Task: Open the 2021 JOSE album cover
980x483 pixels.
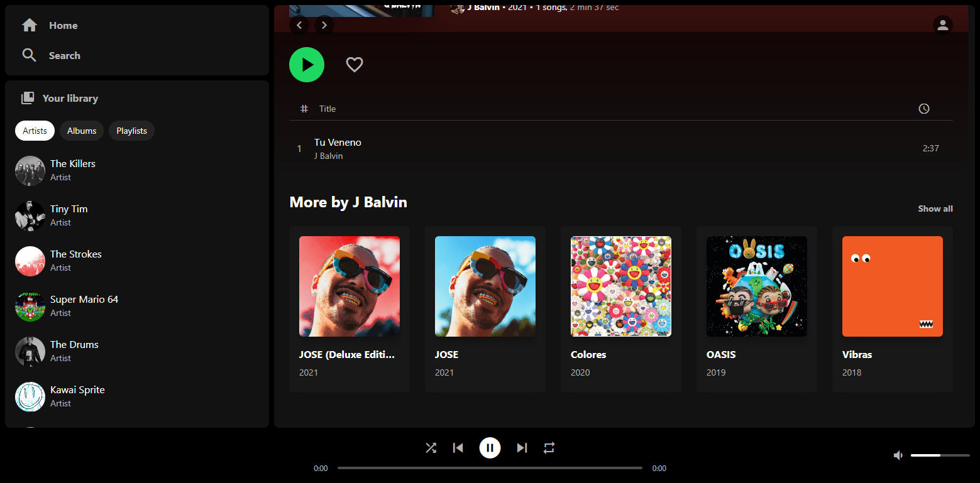Action: pyautogui.click(x=485, y=286)
